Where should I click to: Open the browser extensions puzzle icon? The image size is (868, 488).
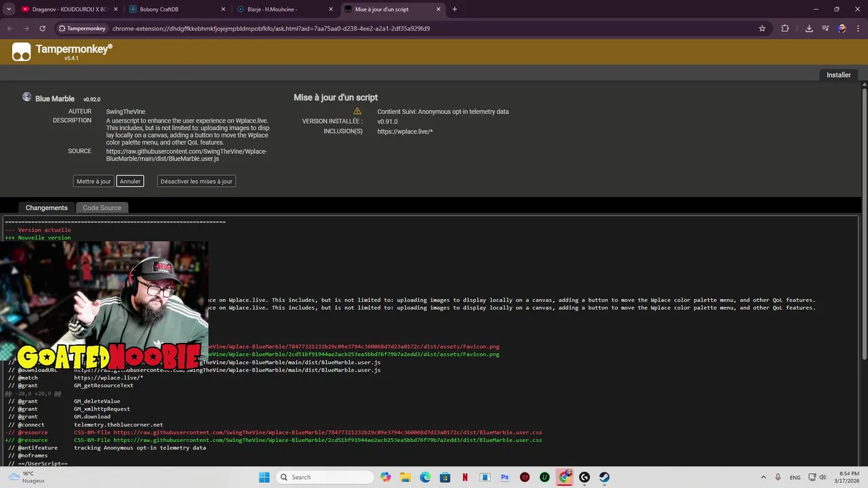pyautogui.click(x=785, y=28)
